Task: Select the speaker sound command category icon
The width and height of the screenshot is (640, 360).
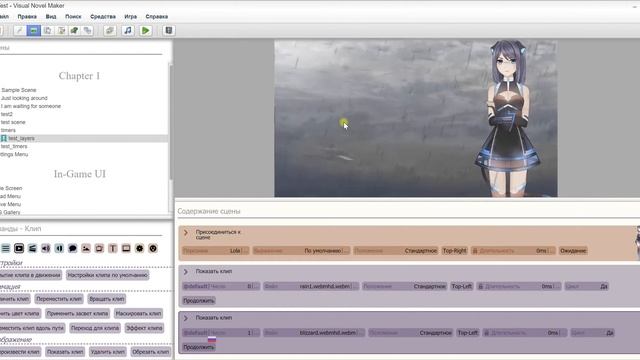Action: point(46,248)
